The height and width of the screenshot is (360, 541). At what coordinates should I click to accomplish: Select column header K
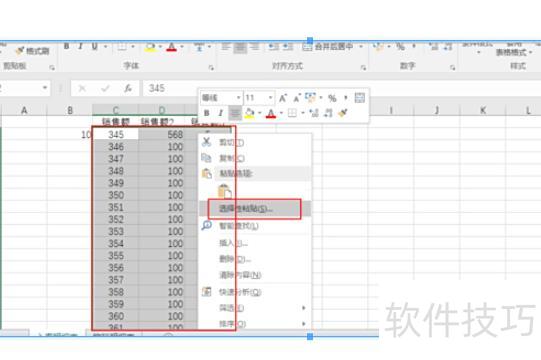(483, 110)
